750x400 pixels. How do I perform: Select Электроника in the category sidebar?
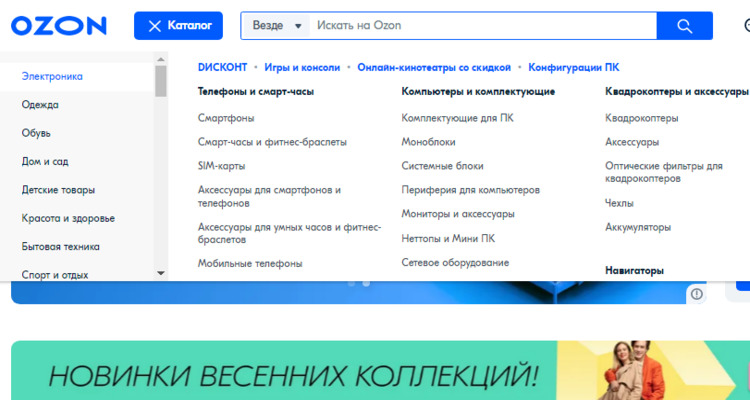(x=52, y=77)
